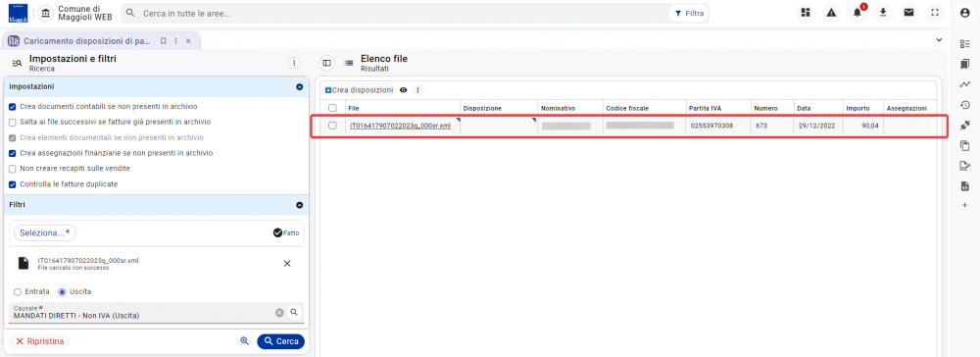Toggle side panel layout icon beside Elenco file

(326, 63)
